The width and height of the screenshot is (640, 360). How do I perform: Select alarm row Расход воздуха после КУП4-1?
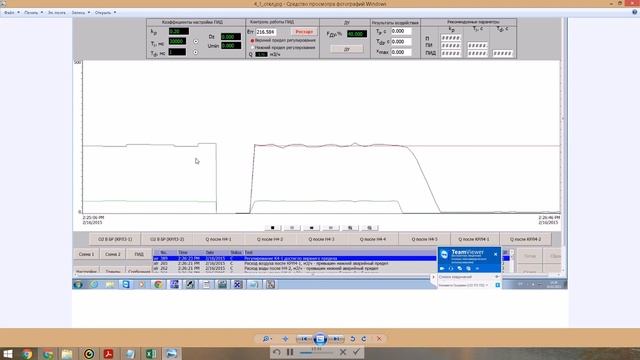(x=294, y=264)
